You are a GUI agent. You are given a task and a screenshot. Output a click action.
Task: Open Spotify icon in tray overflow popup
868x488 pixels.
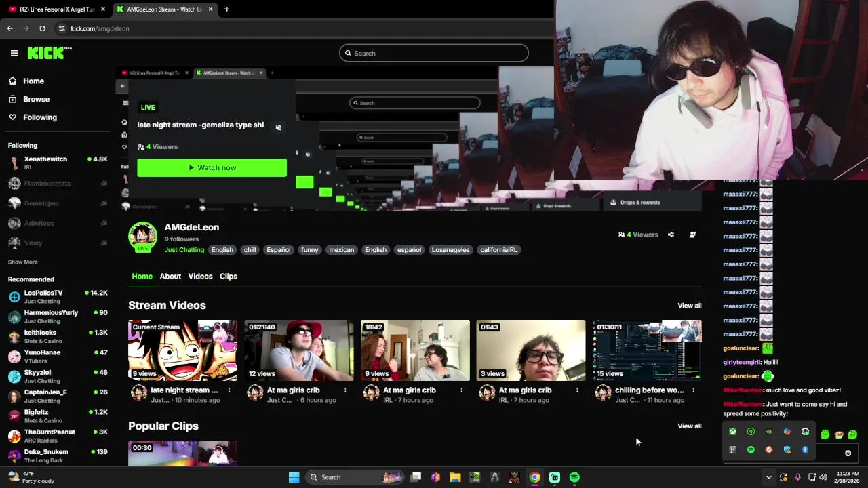(x=751, y=449)
